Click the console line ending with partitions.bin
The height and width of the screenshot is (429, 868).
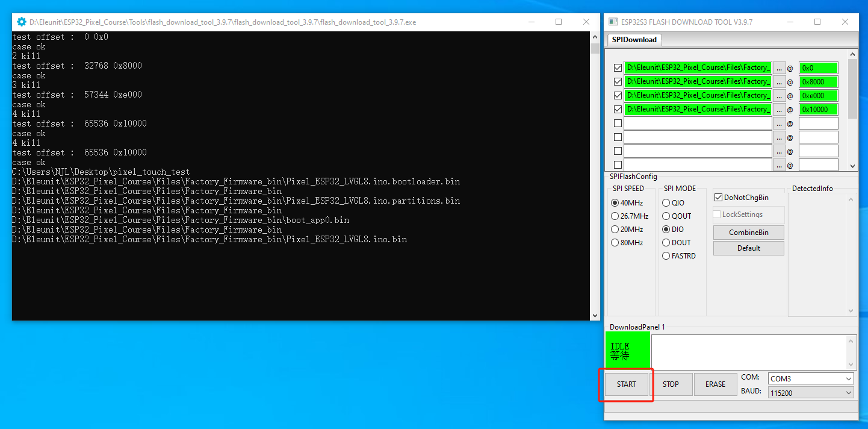[x=236, y=201]
